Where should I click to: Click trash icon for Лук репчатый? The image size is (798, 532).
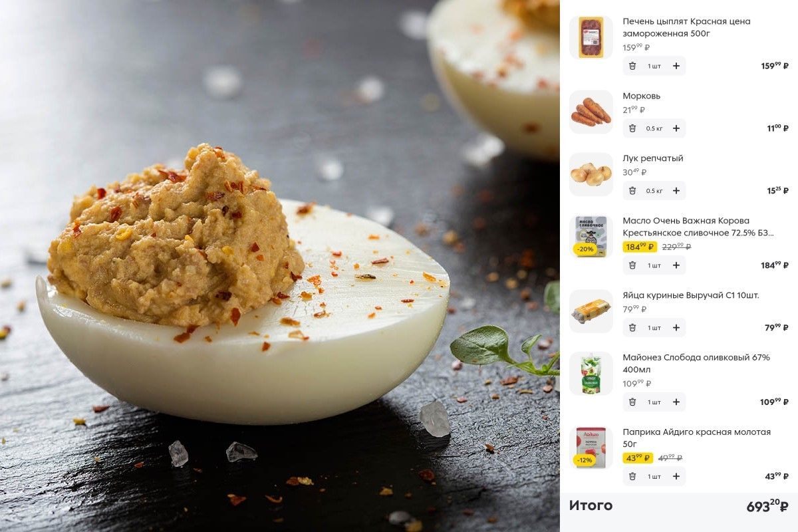[632, 191]
